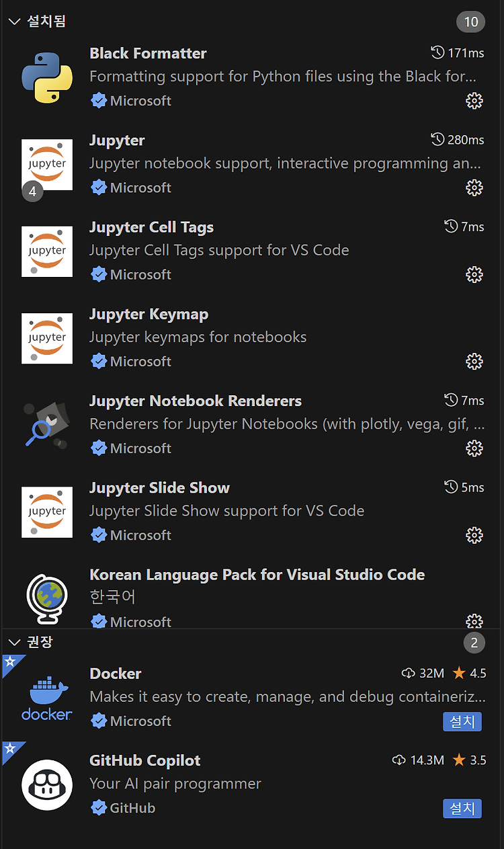Open Jupyter Keymap manage gear
The width and height of the screenshot is (504, 849).
click(x=474, y=361)
